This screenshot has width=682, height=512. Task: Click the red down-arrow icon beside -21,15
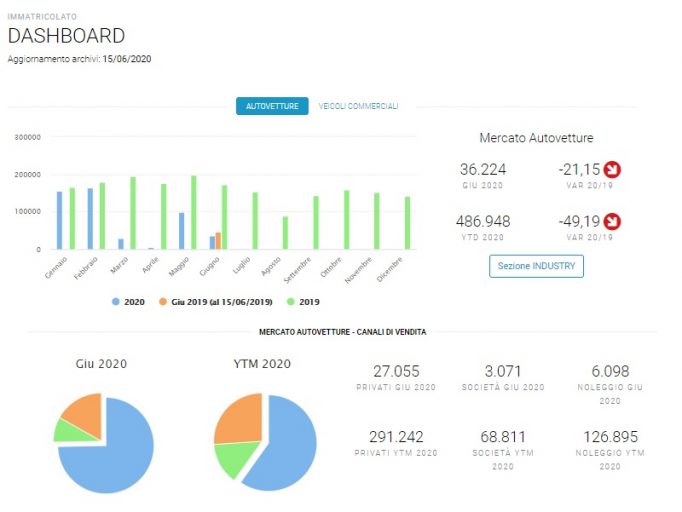[612, 169]
